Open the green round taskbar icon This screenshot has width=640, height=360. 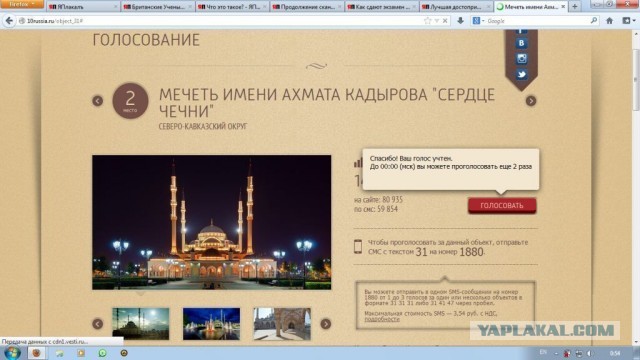(102, 353)
